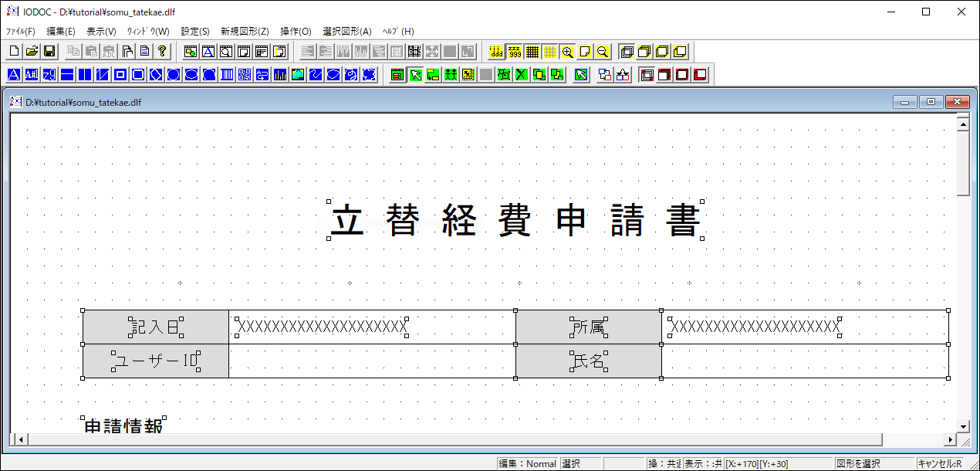Click the yellow zoom out magnifier icon
980x471 pixels.
tap(603, 52)
